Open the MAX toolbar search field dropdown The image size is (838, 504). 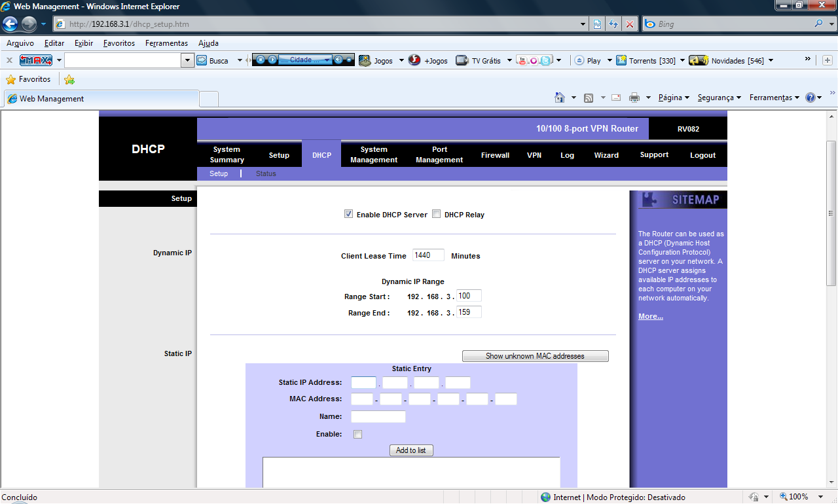(x=188, y=60)
